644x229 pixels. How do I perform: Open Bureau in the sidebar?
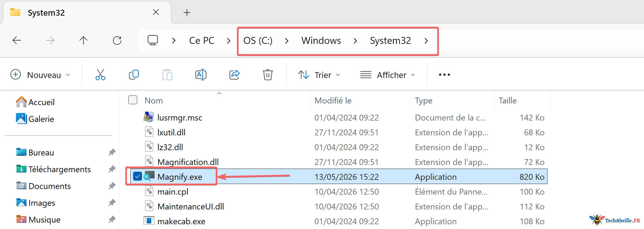[41, 152]
